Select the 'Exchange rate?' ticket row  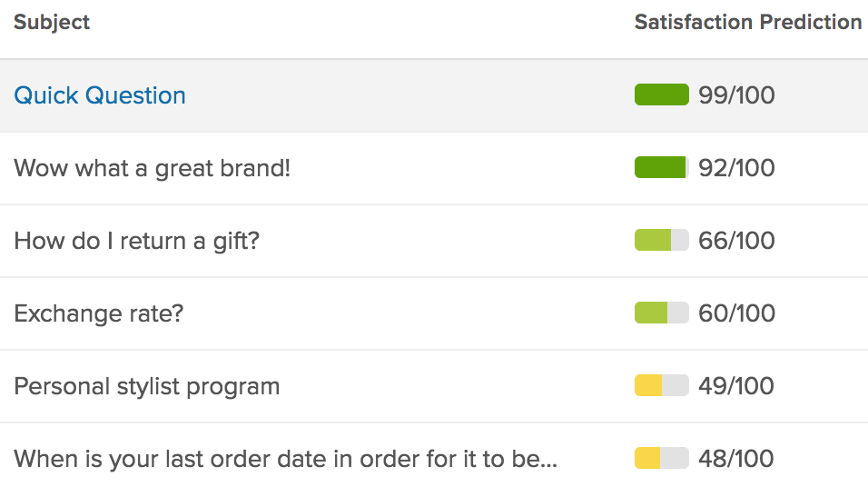(99, 313)
